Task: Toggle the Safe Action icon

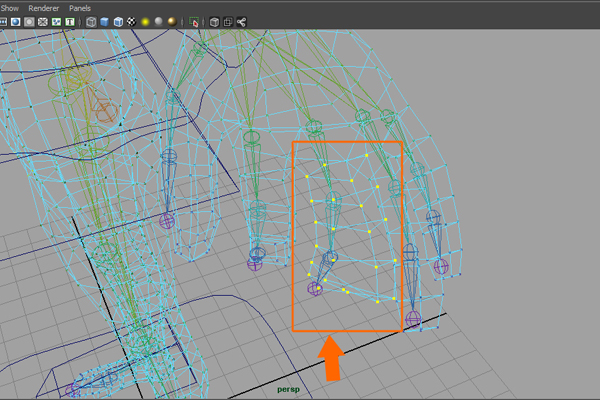Action: point(56,22)
